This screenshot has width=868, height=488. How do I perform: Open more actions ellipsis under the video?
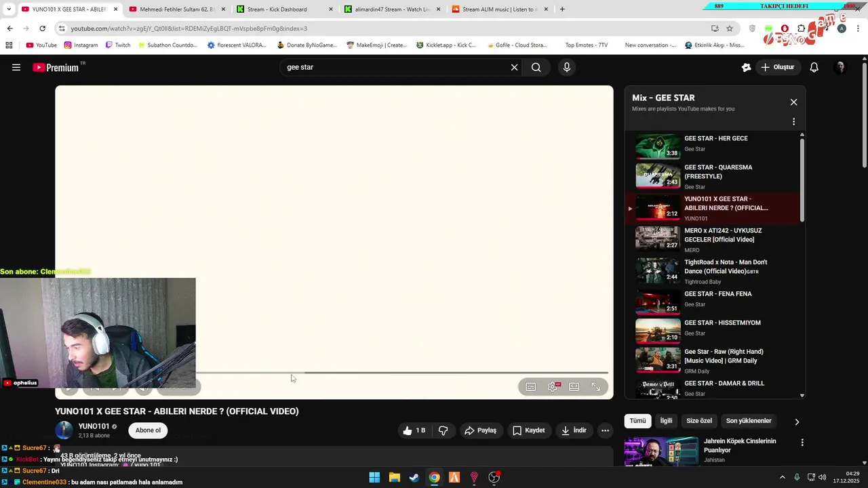click(x=605, y=430)
